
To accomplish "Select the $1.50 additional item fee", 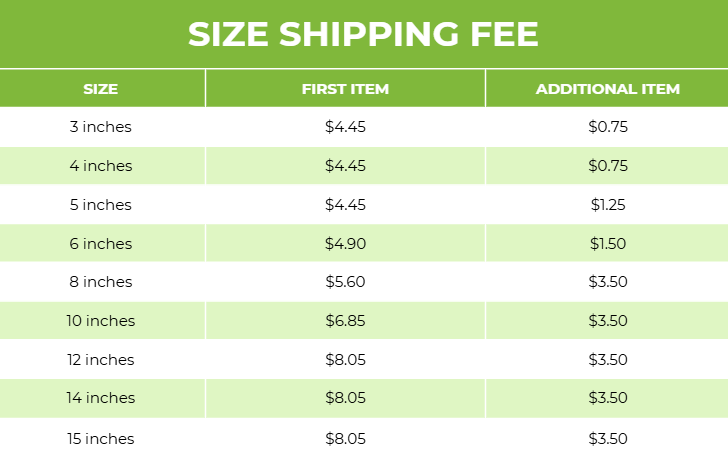I will 607,244.
